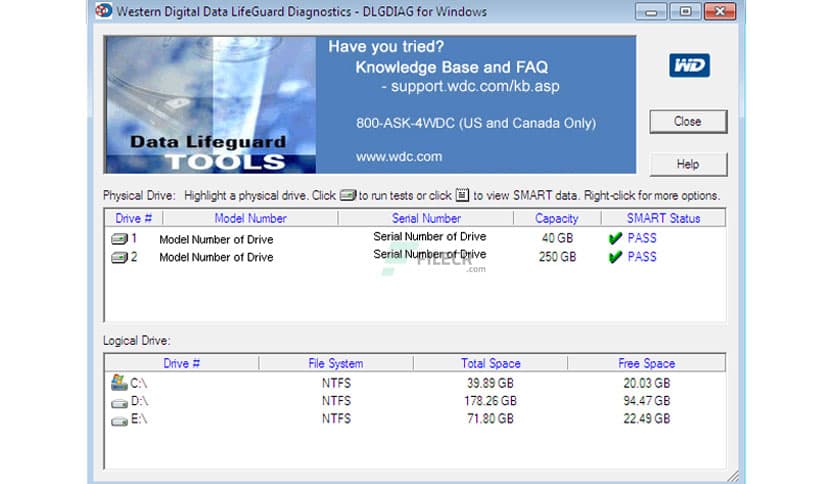Click the green checkmark for drive 2
The image size is (836, 484).
(615, 257)
